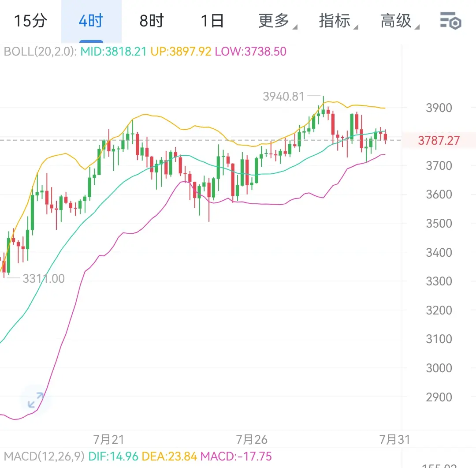Switch to the 15分 timeframe tab

point(30,21)
